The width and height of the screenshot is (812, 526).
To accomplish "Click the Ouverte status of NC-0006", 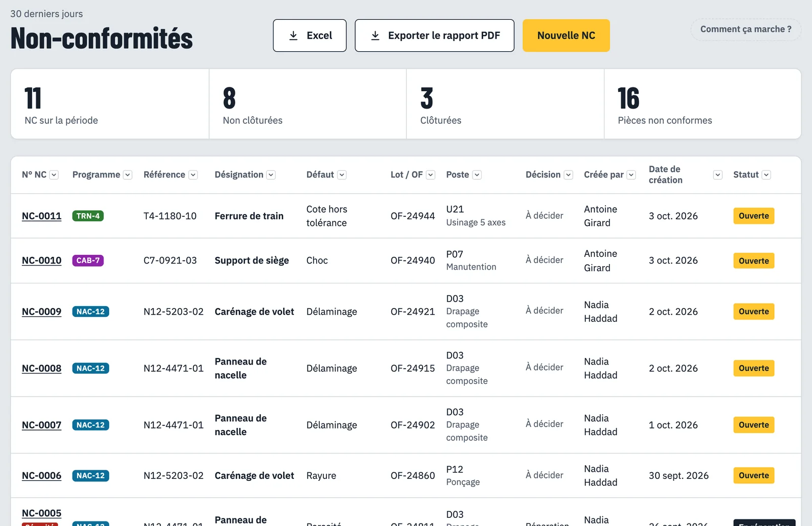I will 754,476.
